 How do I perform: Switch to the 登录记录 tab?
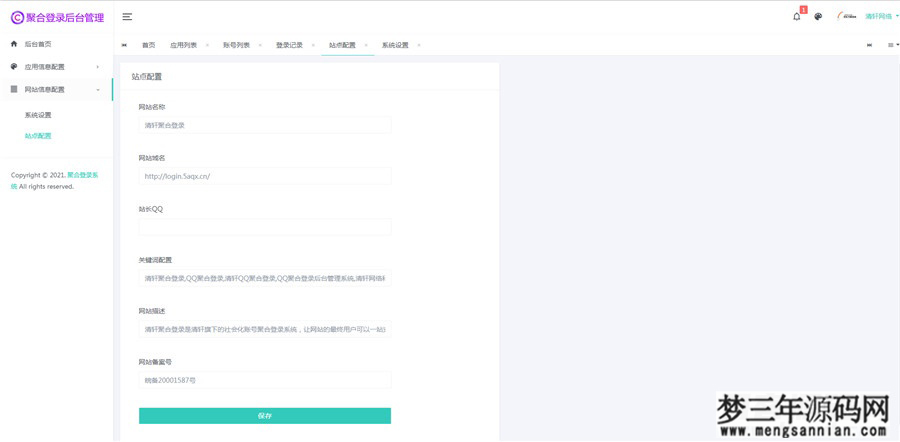289,45
